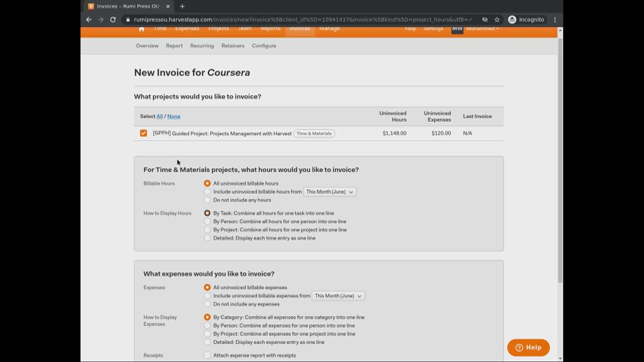
Task: Click the Harvest home icon
Action: click(x=141, y=29)
